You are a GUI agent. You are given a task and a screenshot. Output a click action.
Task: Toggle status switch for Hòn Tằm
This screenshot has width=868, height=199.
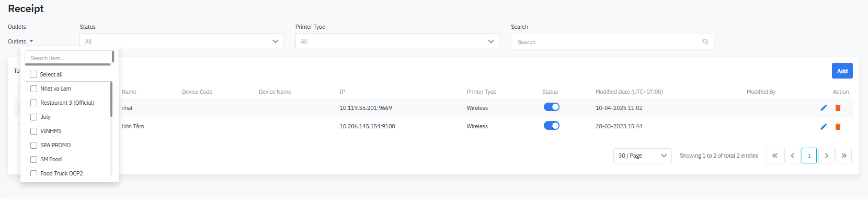[552, 126]
